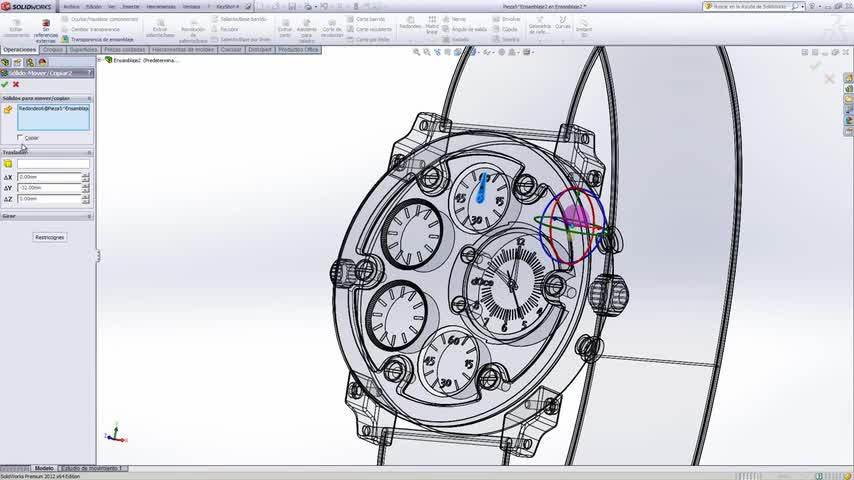Screen dimensions: 854x480
Task: Accept the Mover/Copiar operation with green checkmark
Action: 5,84
